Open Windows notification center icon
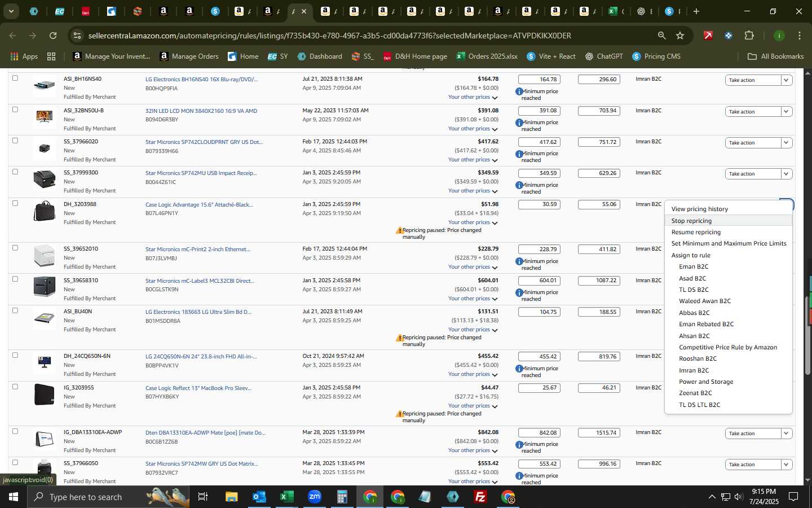Viewport: 812px width, 508px height. (793, 497)
